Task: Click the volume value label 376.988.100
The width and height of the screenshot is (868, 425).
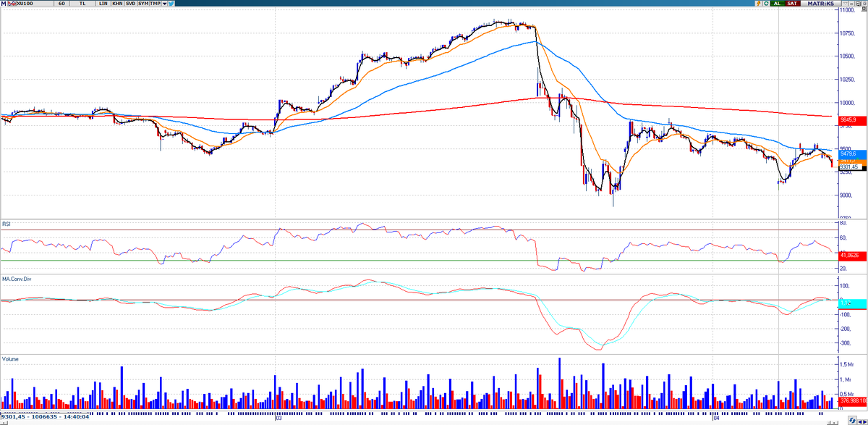Action: (852, 400)
